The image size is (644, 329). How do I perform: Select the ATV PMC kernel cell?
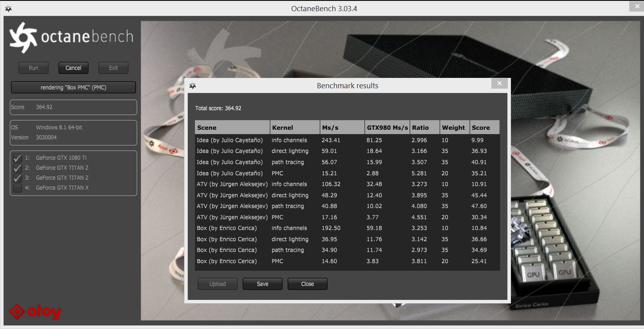point(277,217)
